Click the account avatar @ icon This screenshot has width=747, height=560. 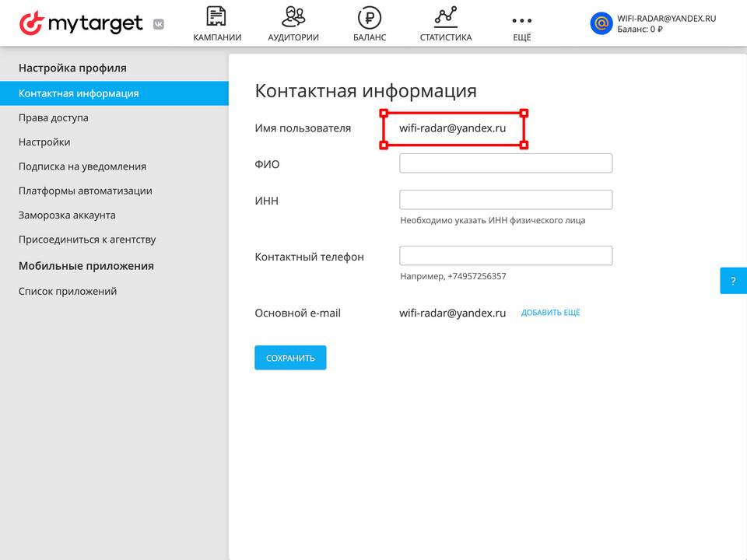click(601, 23)
